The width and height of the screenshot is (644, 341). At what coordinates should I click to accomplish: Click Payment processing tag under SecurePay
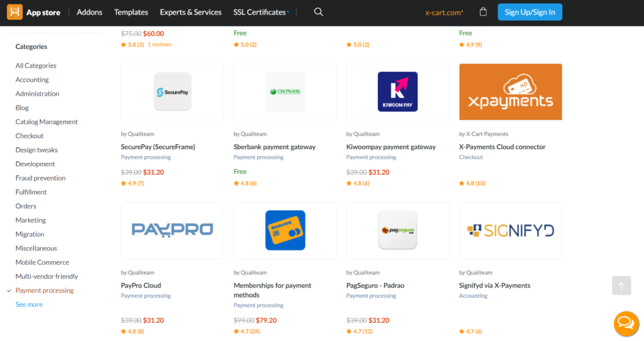click(x=146, y=157)
